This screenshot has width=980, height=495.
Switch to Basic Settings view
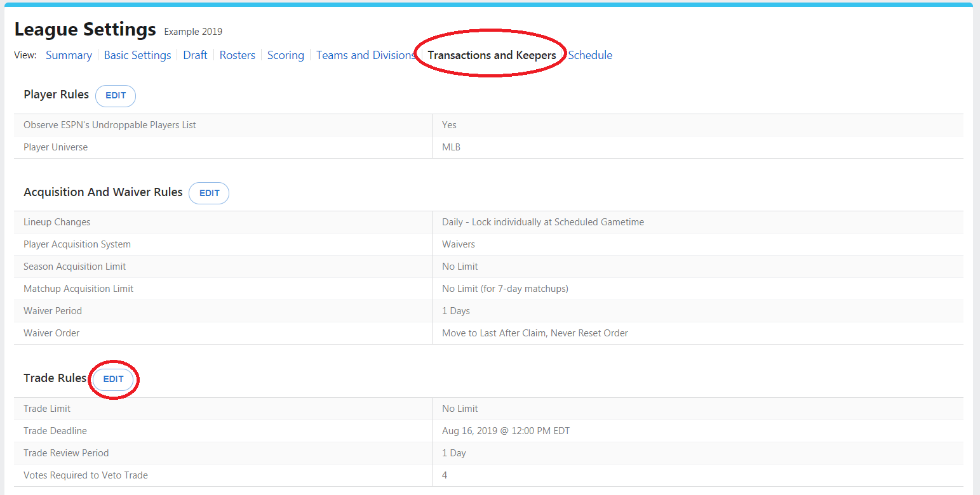tap(137, 55)
